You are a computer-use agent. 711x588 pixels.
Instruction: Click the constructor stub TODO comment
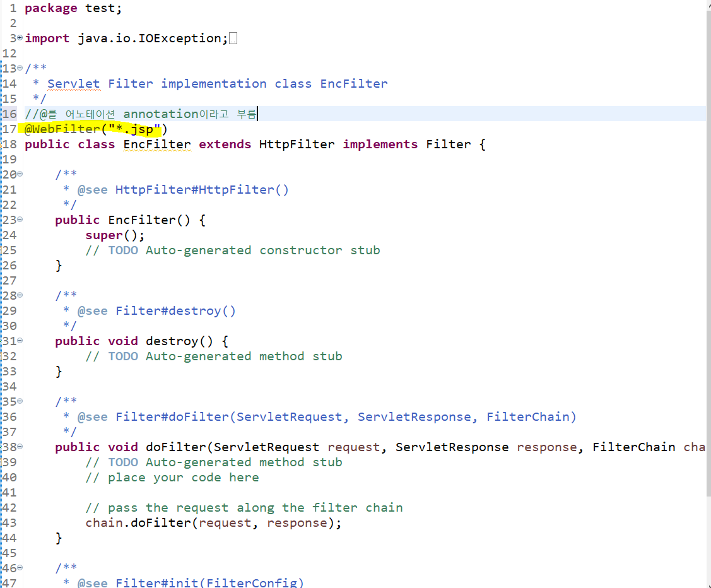point(233,250)
